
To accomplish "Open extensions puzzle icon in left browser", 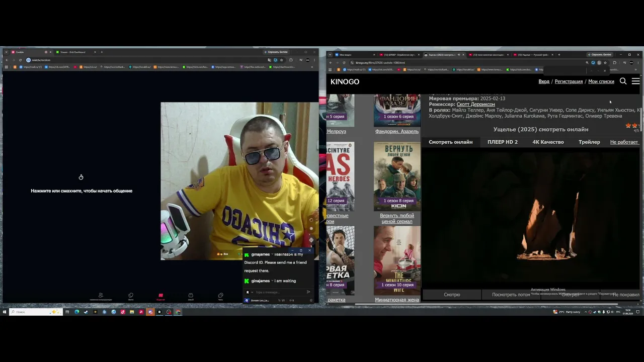I will click(291, 60).
